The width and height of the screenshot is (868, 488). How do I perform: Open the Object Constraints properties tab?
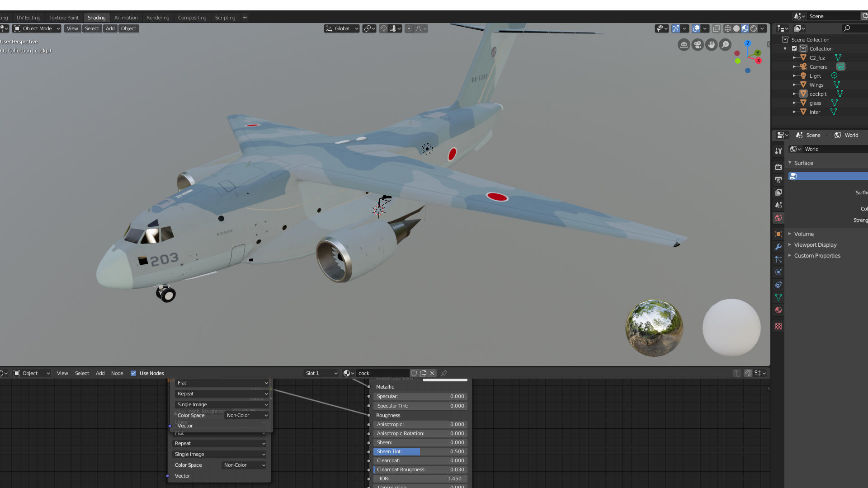(778, 285)
